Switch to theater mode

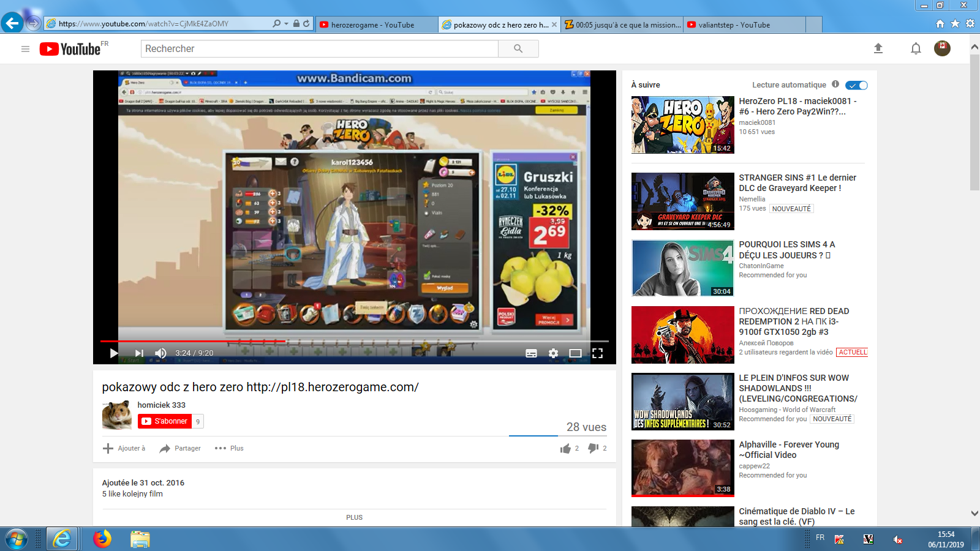(575, 353)
